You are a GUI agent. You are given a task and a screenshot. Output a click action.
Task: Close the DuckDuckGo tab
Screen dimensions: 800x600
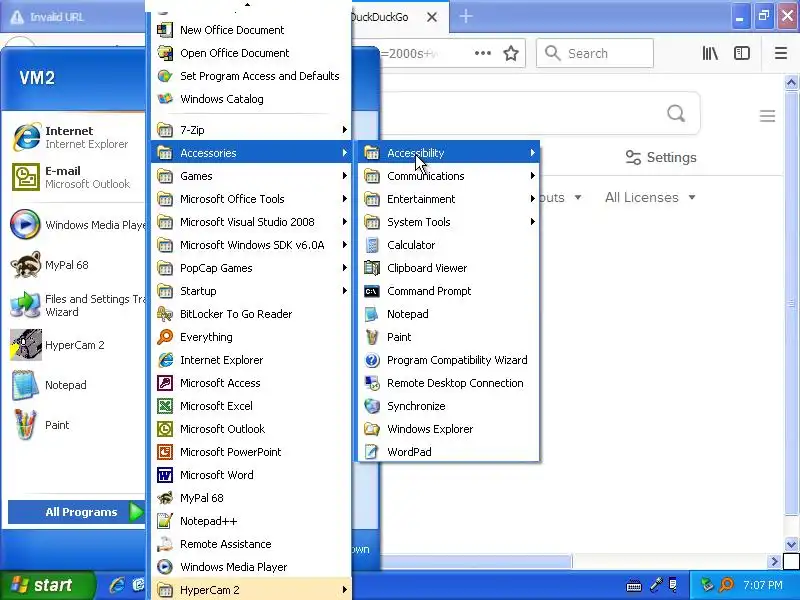point(432,17)
